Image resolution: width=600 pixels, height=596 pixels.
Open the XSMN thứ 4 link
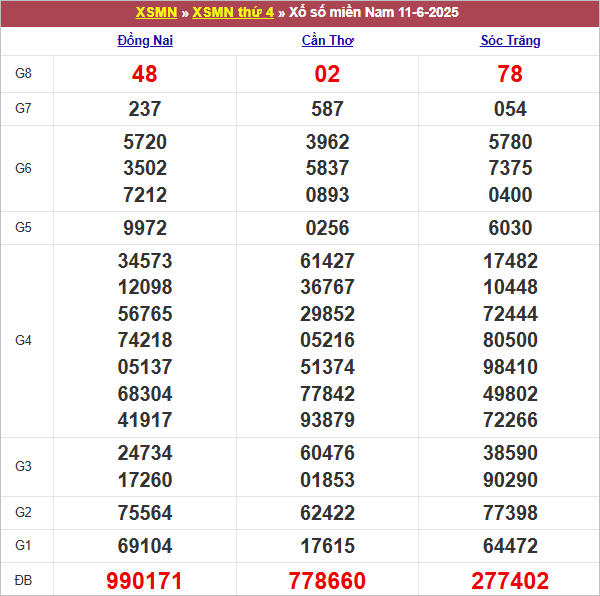233,13
